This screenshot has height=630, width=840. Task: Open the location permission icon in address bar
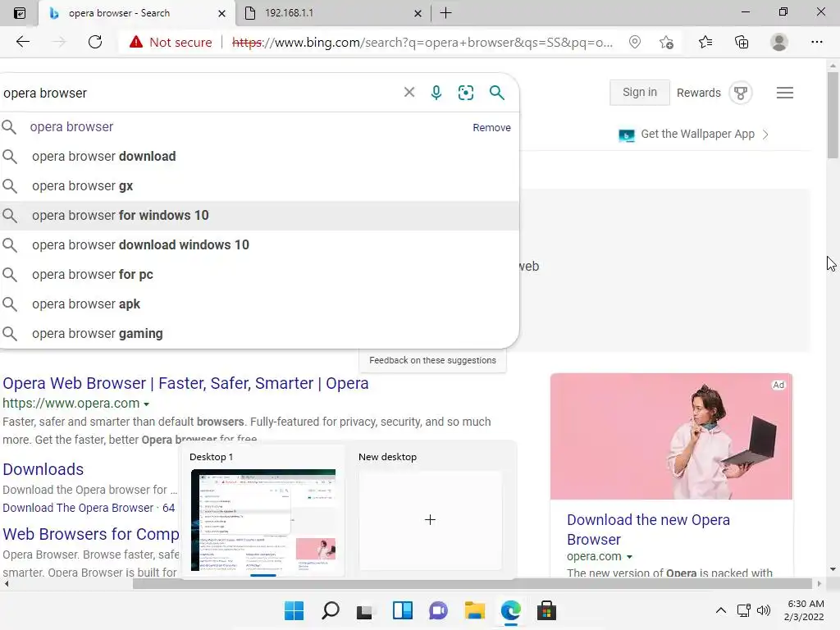634,42
